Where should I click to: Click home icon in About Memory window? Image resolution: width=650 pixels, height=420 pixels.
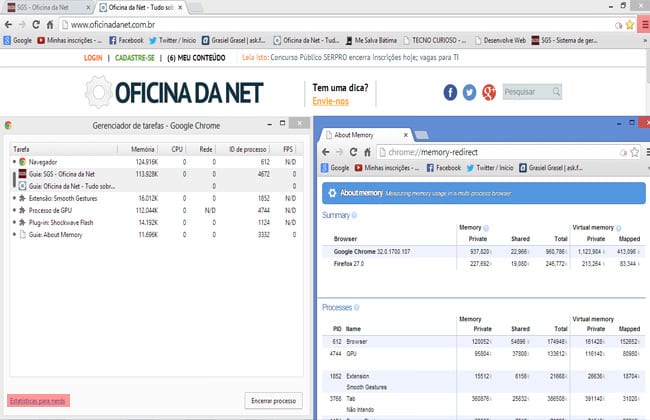click(367, 152)
